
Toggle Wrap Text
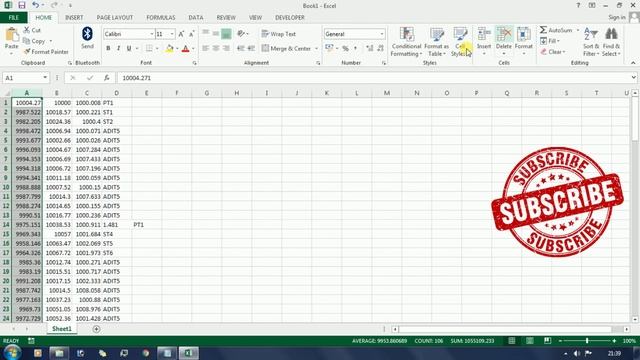click(278, 34)
